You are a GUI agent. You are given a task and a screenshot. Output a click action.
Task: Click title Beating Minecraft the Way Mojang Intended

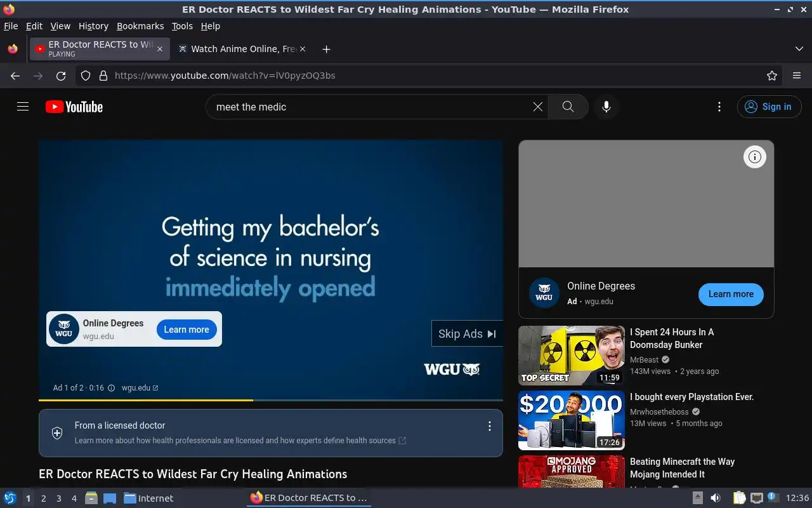(x=682, y=468)
